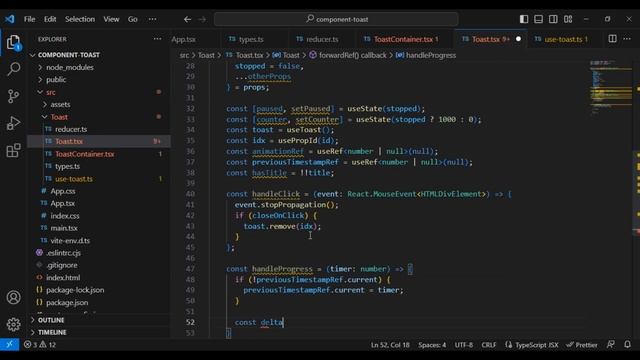This screenshot has height=360, width=640.
Task: Go back with the left arrow
Action: 187,19
